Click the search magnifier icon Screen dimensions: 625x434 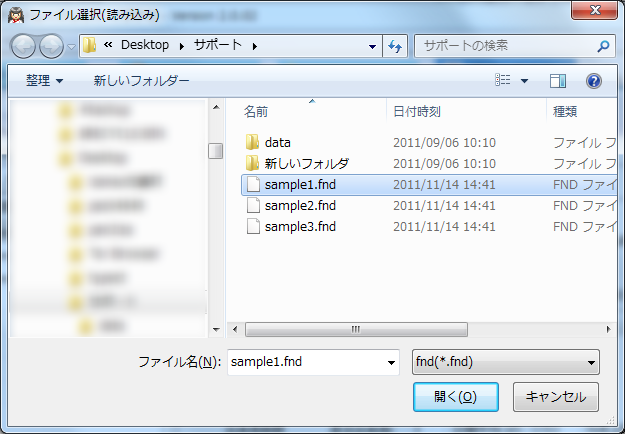(x=603, y=46)
